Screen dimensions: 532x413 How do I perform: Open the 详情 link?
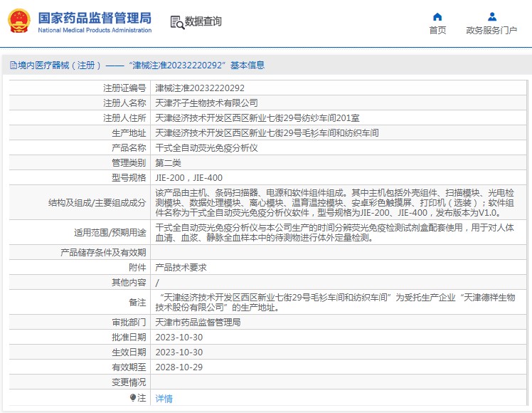click(x=164, y=399)
